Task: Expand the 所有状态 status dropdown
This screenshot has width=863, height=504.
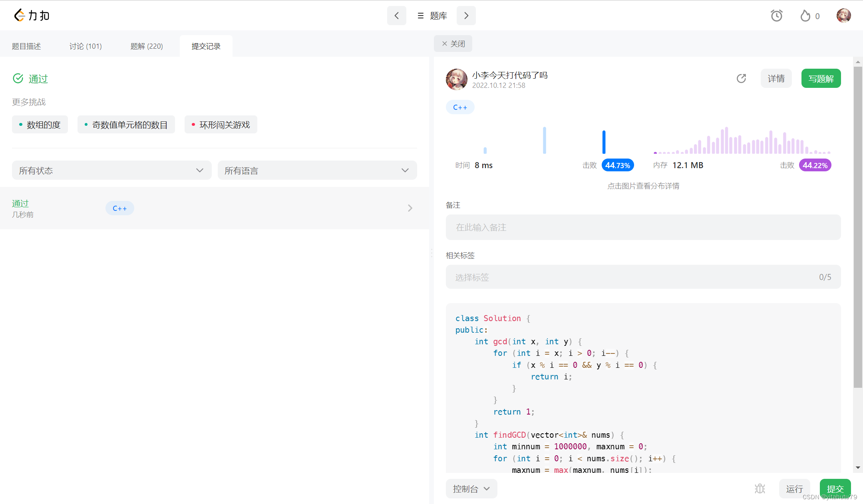Action: tap(110, 171)
